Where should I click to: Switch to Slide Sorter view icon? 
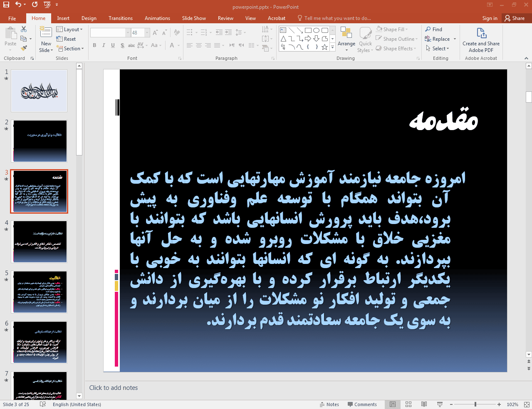(x=408, y=404)
